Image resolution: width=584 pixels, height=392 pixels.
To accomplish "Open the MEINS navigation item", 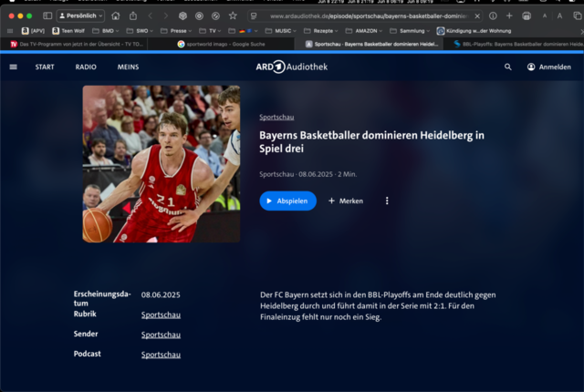I will (128, 67).
